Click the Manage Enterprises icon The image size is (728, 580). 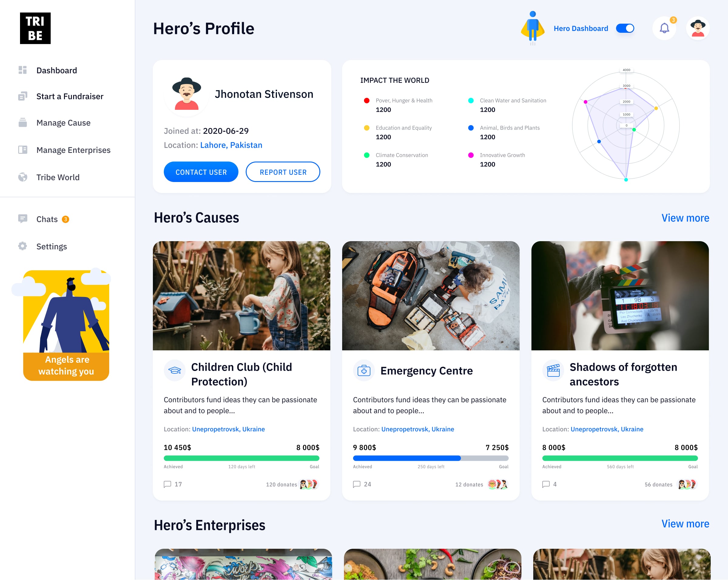click(x=23, y=150)
